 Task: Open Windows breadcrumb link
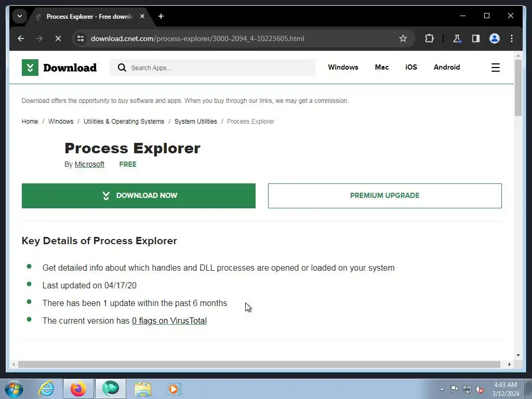61,122
